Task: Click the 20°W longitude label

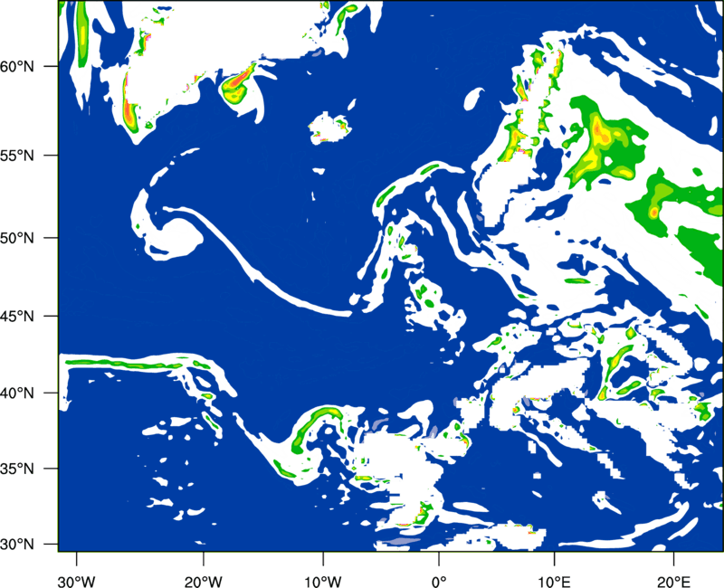Action: tap(204, 582)
